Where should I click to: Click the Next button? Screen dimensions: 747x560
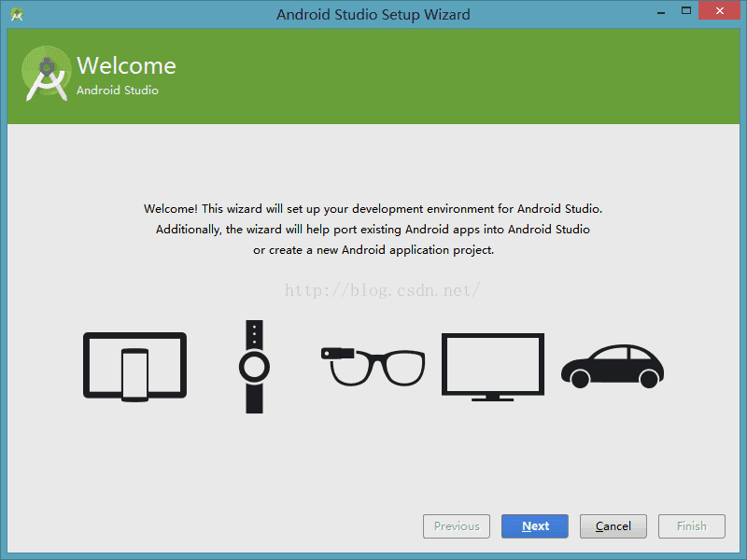(x=534, y=526)
